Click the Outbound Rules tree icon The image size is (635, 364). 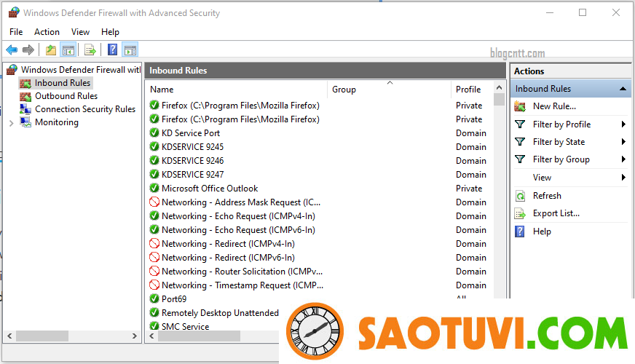coord(25,96)
